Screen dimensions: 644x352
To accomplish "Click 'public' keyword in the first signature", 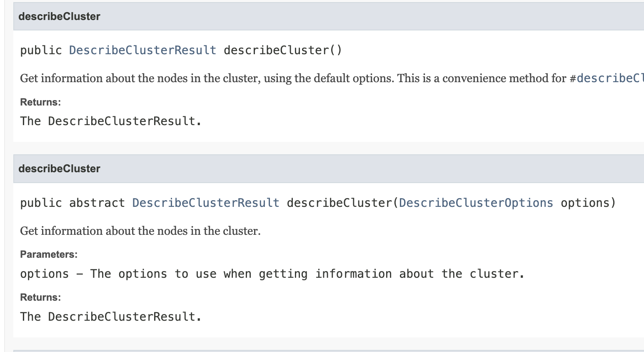I will tap(41, 50).
